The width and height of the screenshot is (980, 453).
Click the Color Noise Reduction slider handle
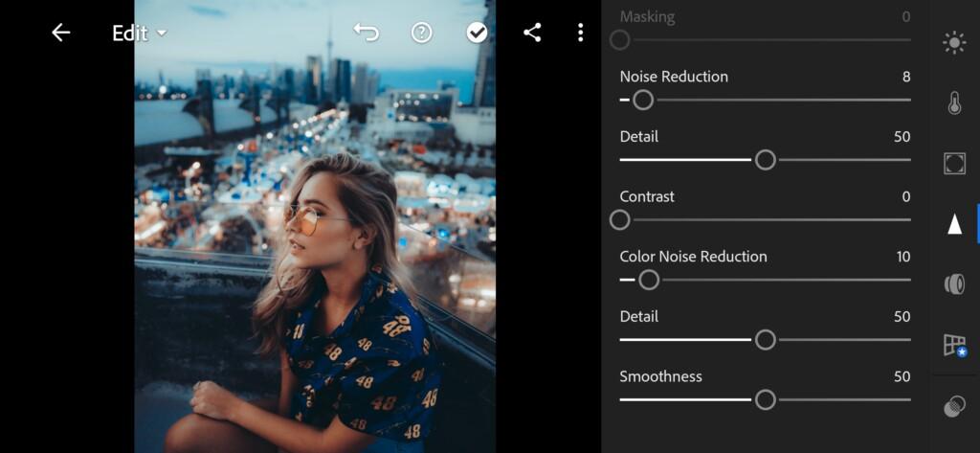click(649, 281)
